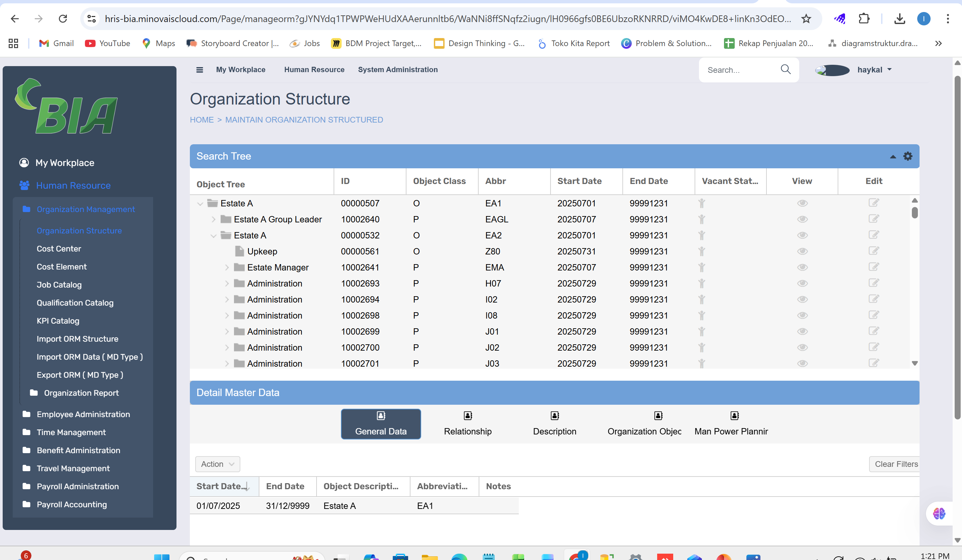
Task: Click view eye icon for Administration H07 row
Action: click(x=802, y=284)
